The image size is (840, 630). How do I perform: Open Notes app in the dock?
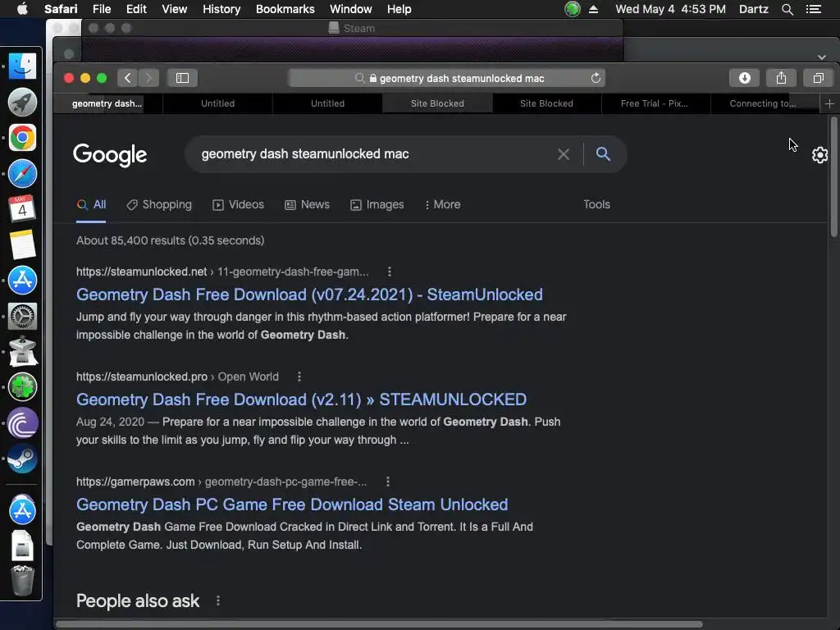[x=22, y=244]
